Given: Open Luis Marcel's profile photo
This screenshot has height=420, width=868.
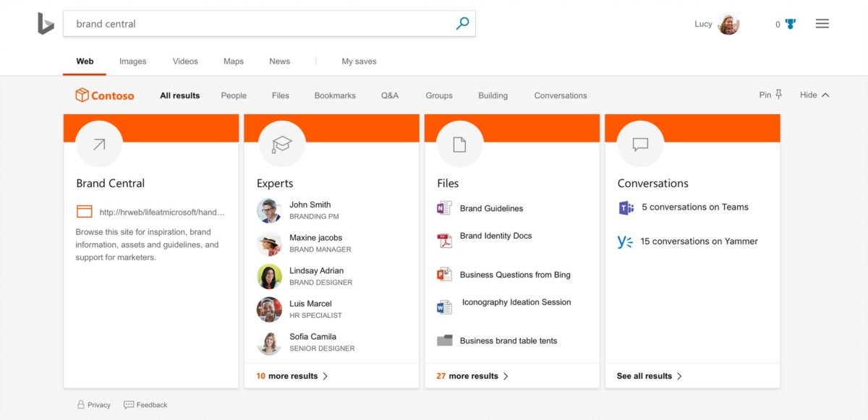Looking at the screenshot, I should click(x=269, y=309).
